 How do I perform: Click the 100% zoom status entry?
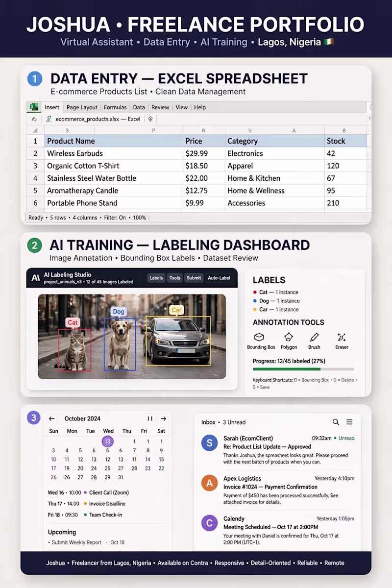[139, 218]
